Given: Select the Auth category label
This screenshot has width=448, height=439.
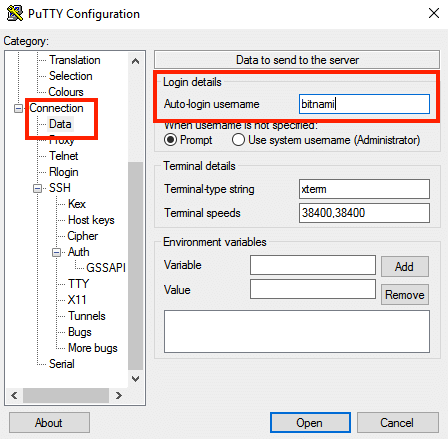Looking at the screenshot, I should (x=78, y=252).
